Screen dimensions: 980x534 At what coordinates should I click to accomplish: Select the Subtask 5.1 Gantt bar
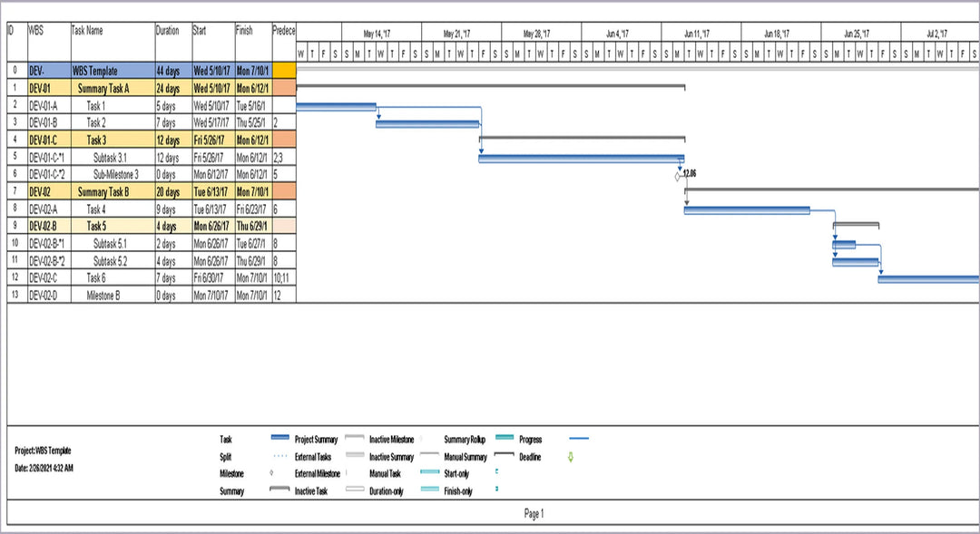[844, 245]
